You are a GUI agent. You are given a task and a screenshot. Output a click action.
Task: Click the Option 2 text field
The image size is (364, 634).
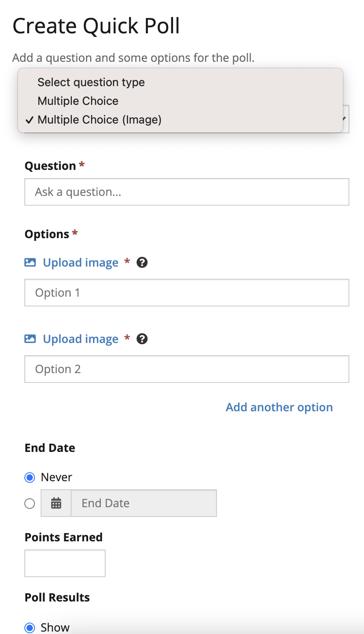[x=187, y=369]
